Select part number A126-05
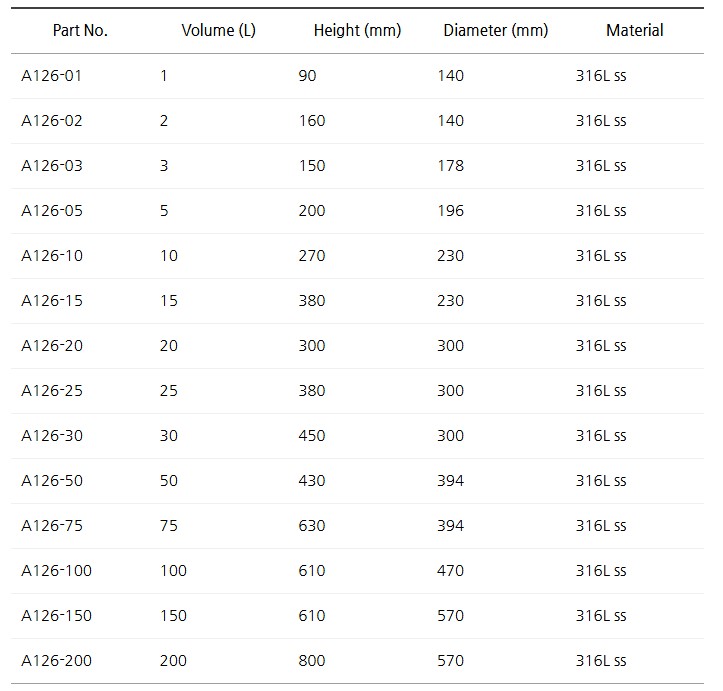 tap(52, 211)
